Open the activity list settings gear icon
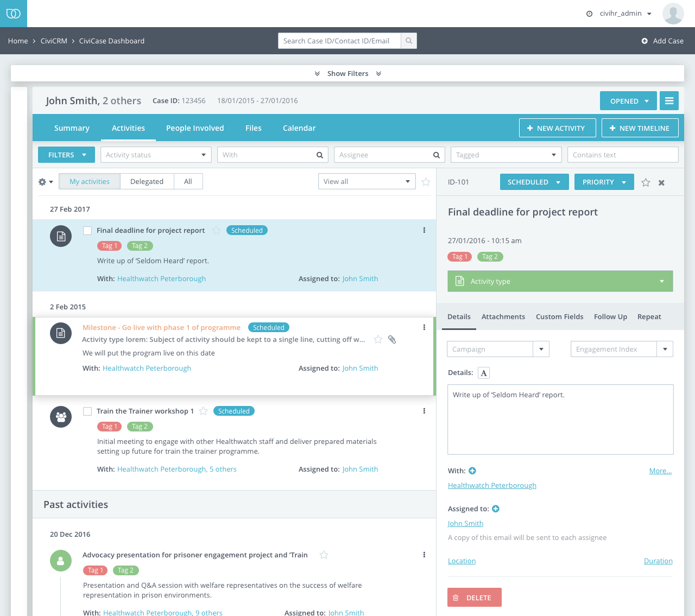 tap(42, 182)
